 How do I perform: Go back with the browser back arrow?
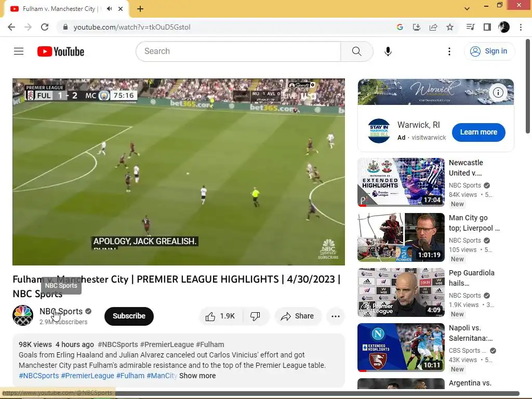pyautogui.click(x=11, y=27)
